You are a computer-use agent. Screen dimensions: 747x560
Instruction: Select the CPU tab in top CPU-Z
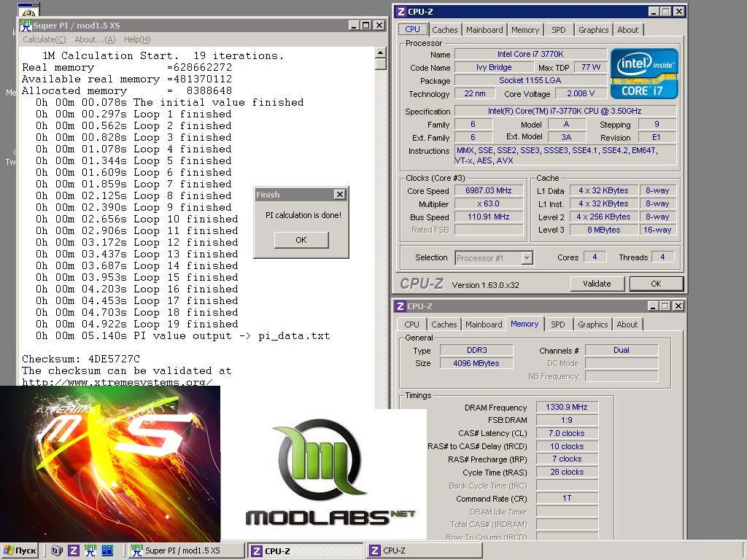tap(413, 29)
